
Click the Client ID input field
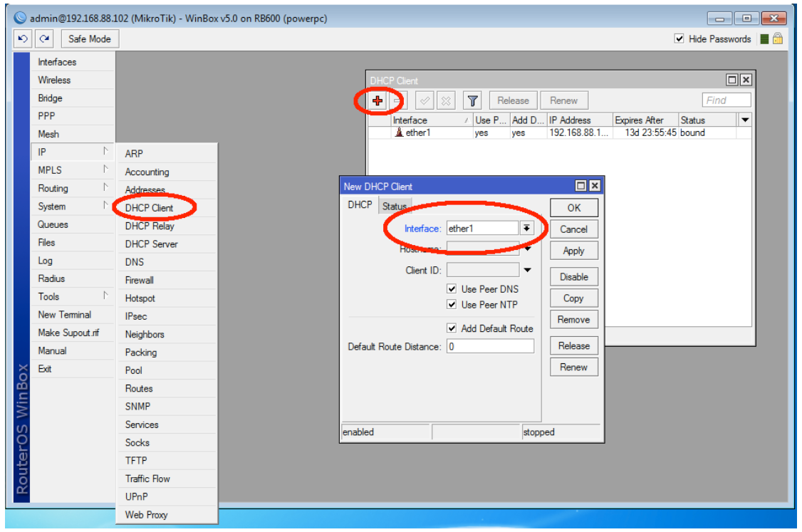click(483, 270)
